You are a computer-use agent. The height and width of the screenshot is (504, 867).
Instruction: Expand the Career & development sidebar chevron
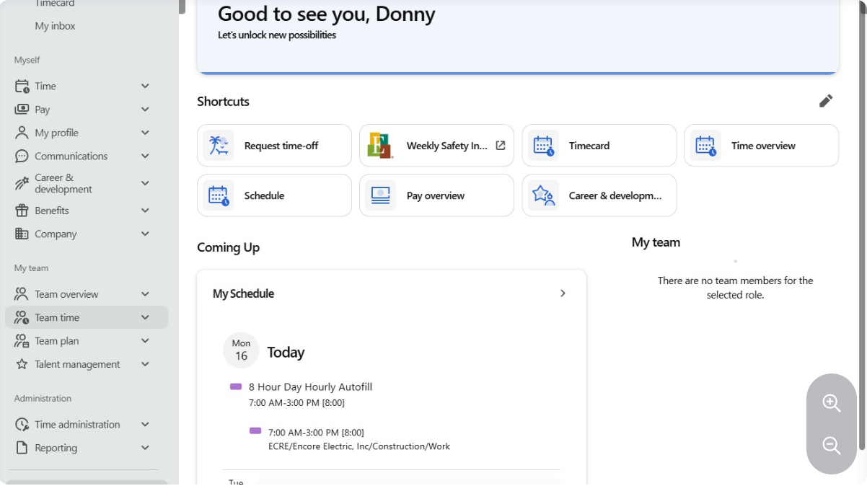[x=145, y=183]
